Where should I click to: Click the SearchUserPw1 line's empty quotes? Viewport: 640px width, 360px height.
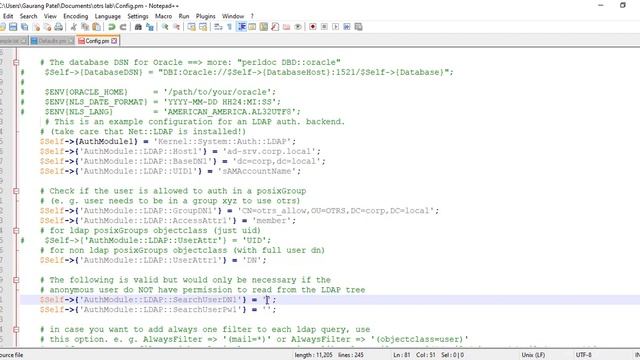click(x=267, y=310)
